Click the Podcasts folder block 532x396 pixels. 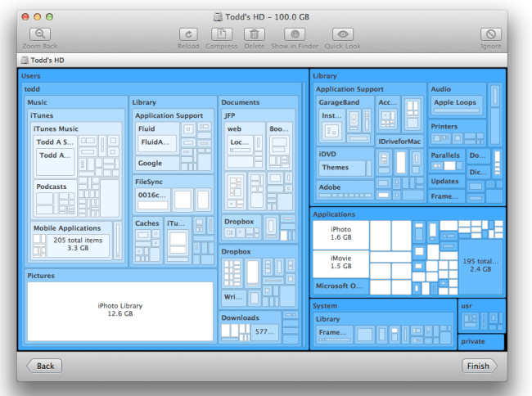point(51,187)
